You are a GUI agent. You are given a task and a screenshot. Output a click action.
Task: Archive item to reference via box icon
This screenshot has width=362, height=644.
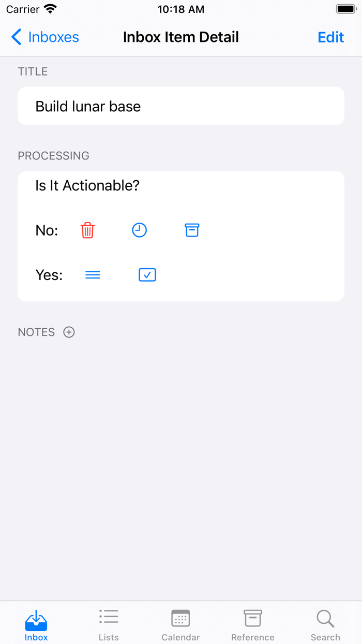pos(192,230)
